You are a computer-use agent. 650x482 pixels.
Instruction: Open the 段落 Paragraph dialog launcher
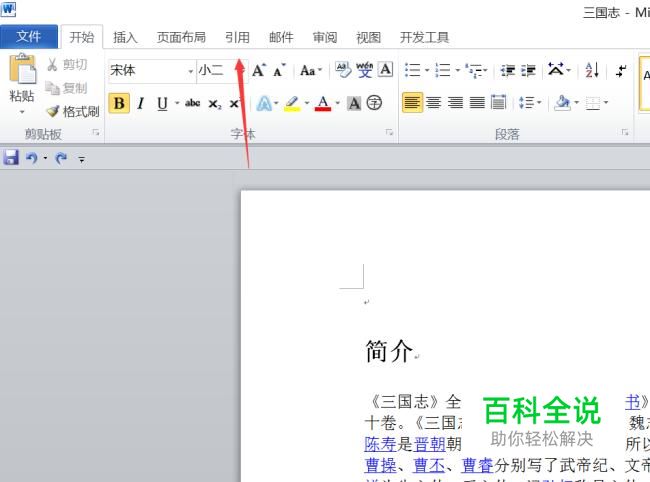(x=625, y=132)
